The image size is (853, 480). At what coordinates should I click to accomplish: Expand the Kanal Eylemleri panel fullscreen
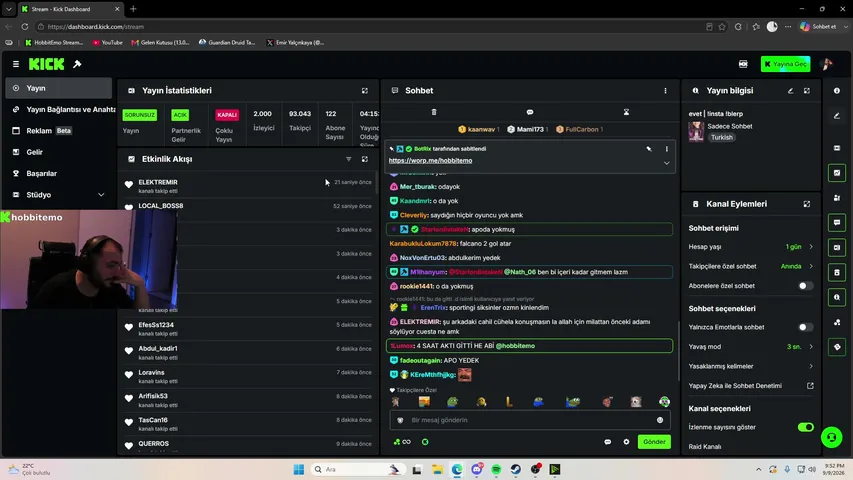[807, 204]
